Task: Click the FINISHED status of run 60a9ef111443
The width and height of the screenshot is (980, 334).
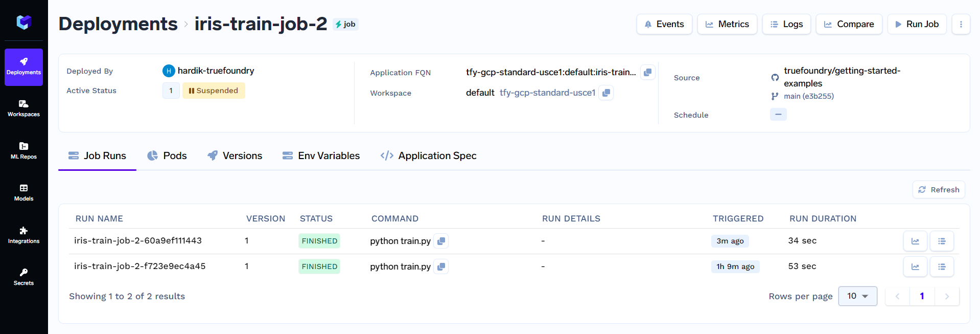Action: click(x=319, y=241)
